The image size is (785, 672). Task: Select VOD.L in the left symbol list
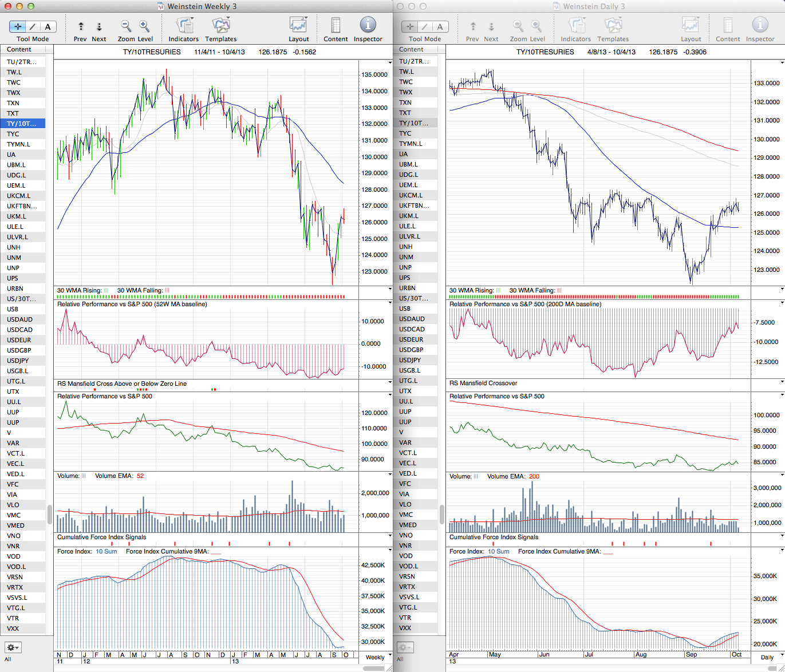click(17, 567)
